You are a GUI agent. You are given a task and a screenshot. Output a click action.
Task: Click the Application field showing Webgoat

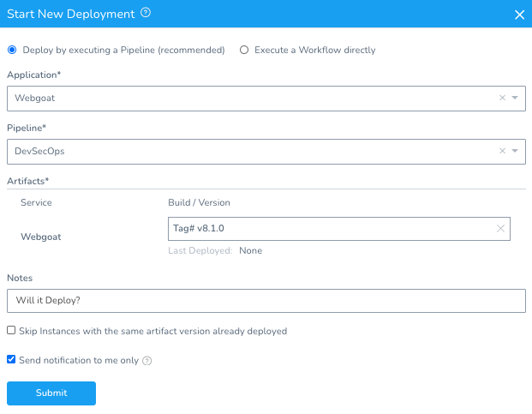click(266, 99)
